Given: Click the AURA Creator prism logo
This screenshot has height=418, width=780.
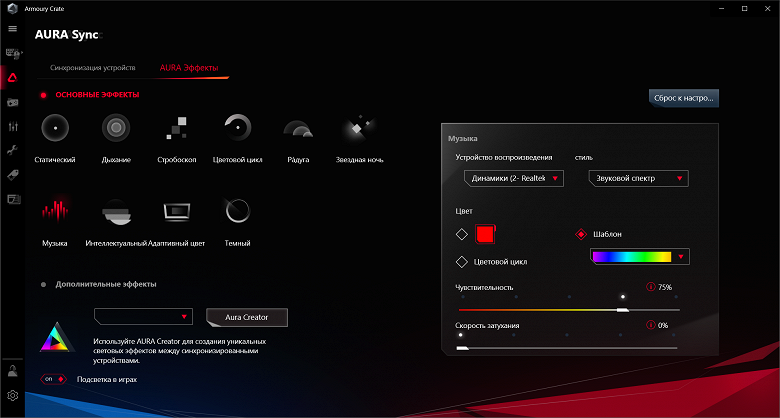Looking at the screenshot, I should 57,337.
